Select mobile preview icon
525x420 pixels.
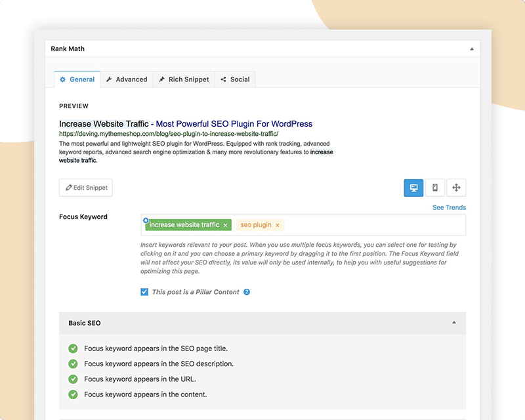coord(435,188)
